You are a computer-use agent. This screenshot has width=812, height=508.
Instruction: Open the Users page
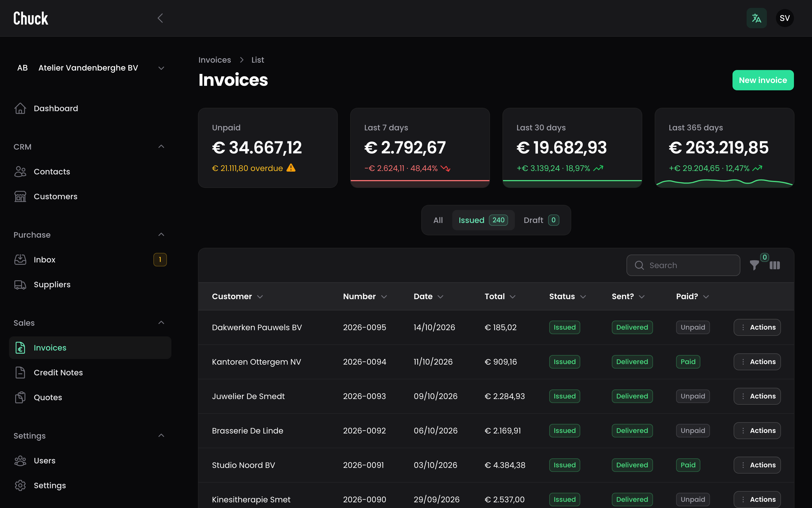pyautogui.click(x=90, y=460)
